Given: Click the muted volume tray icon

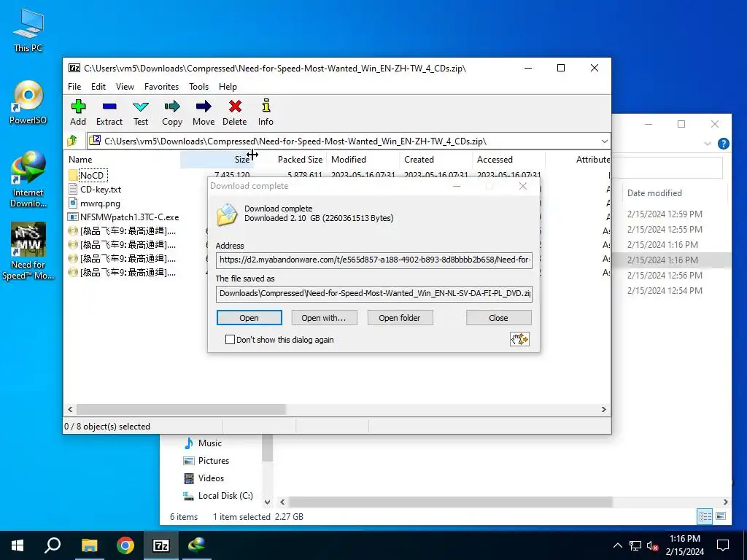Looking at the screenshot, I should [x=652, y=545].
